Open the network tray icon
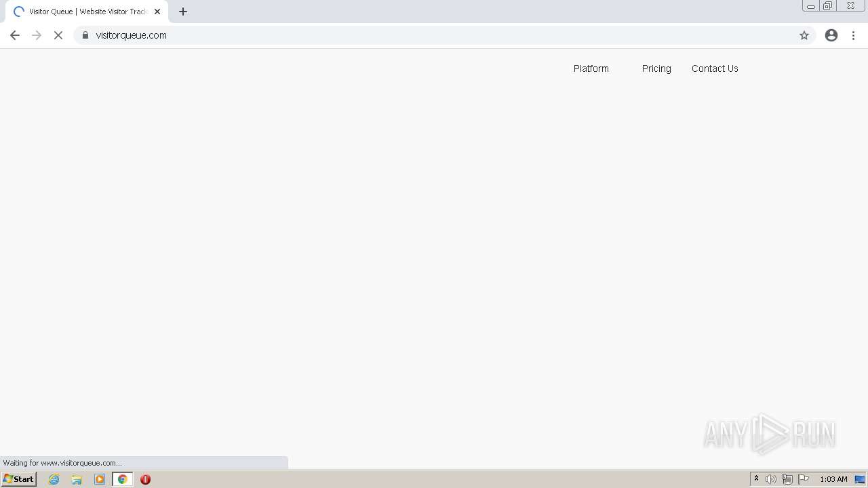The height and width of the screenshot is (488, 868). (x=787, y=479)
